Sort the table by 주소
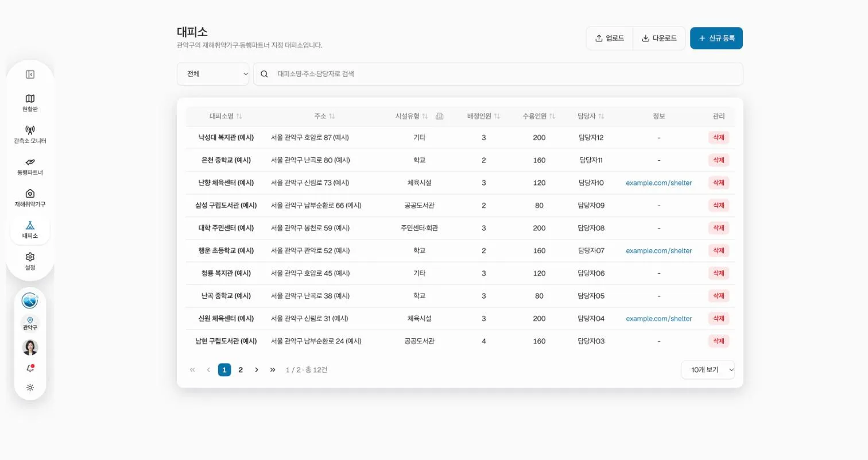Viewport: 868px width, 460px height. 324,116
